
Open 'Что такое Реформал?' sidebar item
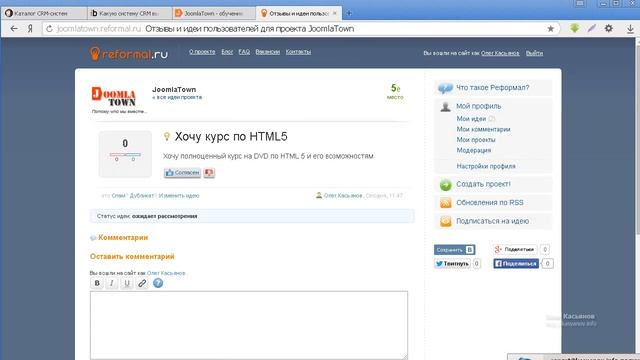(492, 88)
